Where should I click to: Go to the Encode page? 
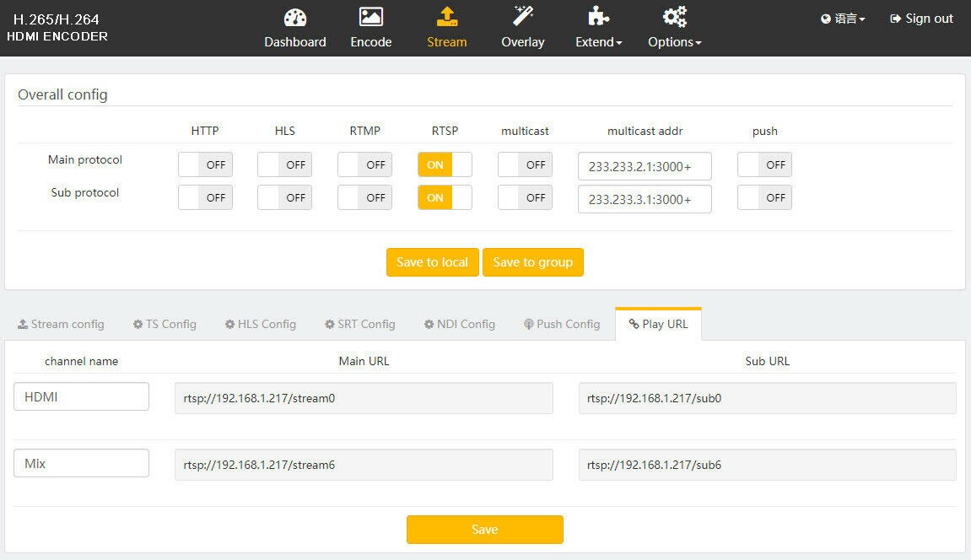point(371,29)
